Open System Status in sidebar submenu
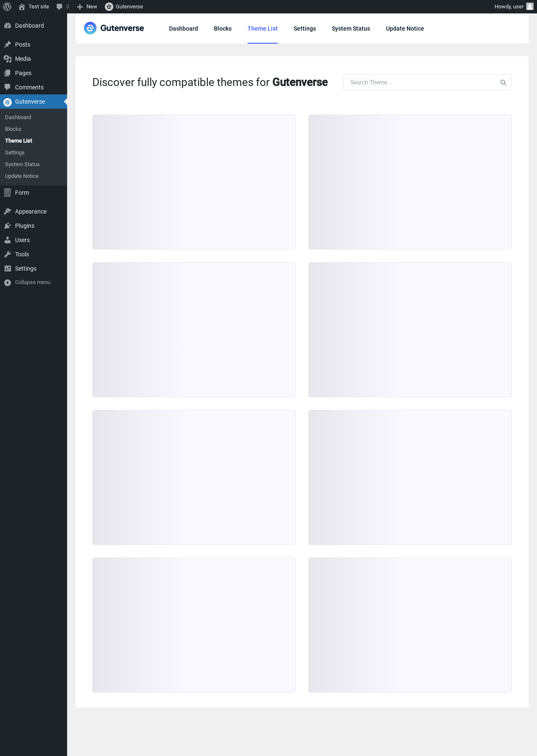The height and width of the screenshot is (756, 537). tap(22, 164)
